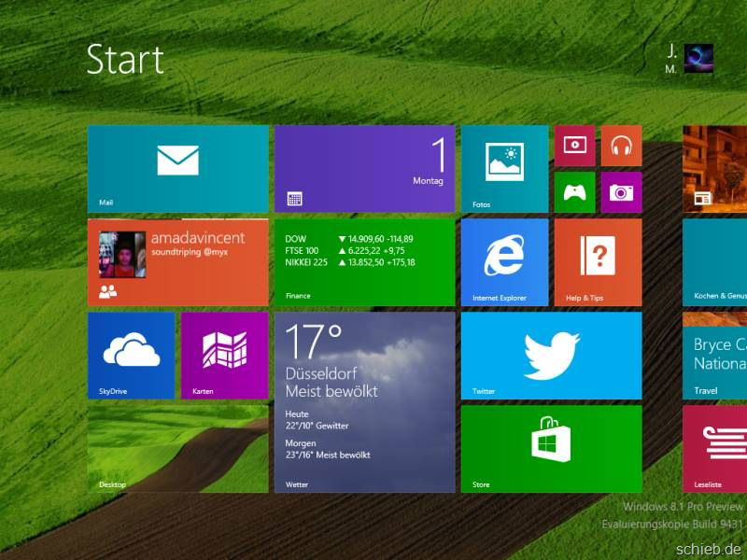Open the News tile with building photo
Screen dimensions: 747x560
[x=714, y=169]
